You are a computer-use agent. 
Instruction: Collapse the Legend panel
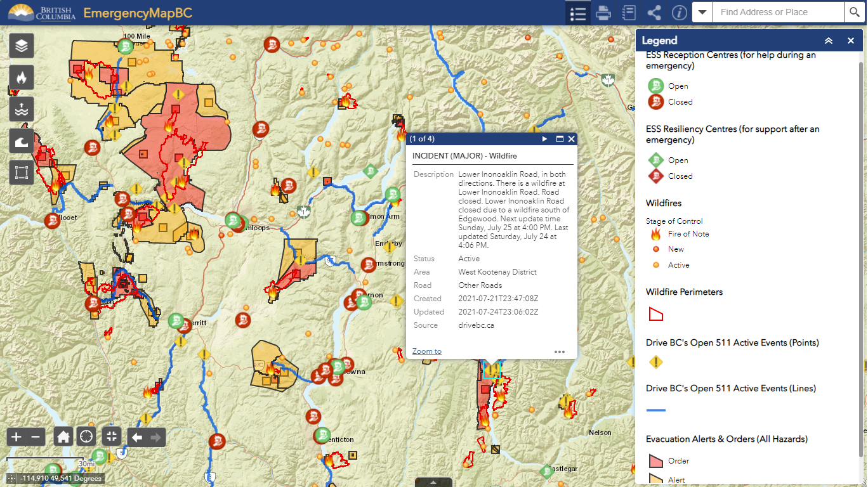pyautogui.click(x=829, y=41)
